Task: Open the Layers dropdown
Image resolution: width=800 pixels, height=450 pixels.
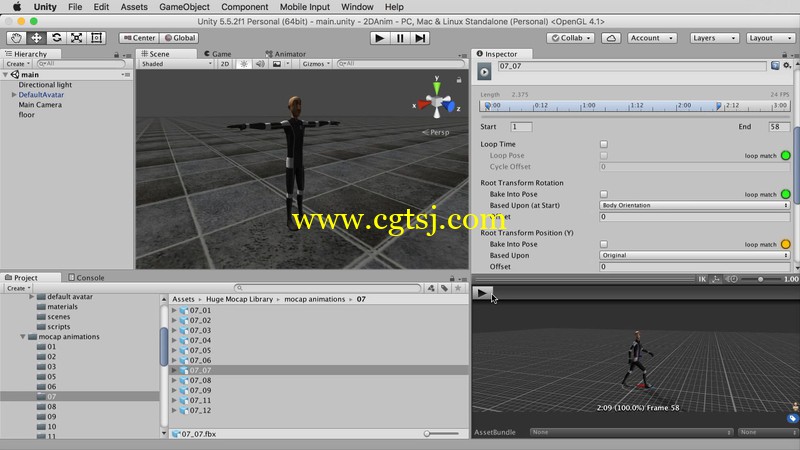Action: pos(714,38)
